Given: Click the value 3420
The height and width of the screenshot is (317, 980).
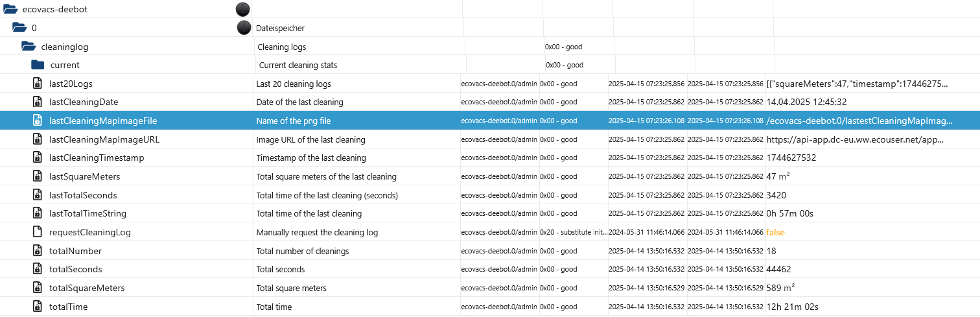Looking at the screenshot, I should [777, 195].
